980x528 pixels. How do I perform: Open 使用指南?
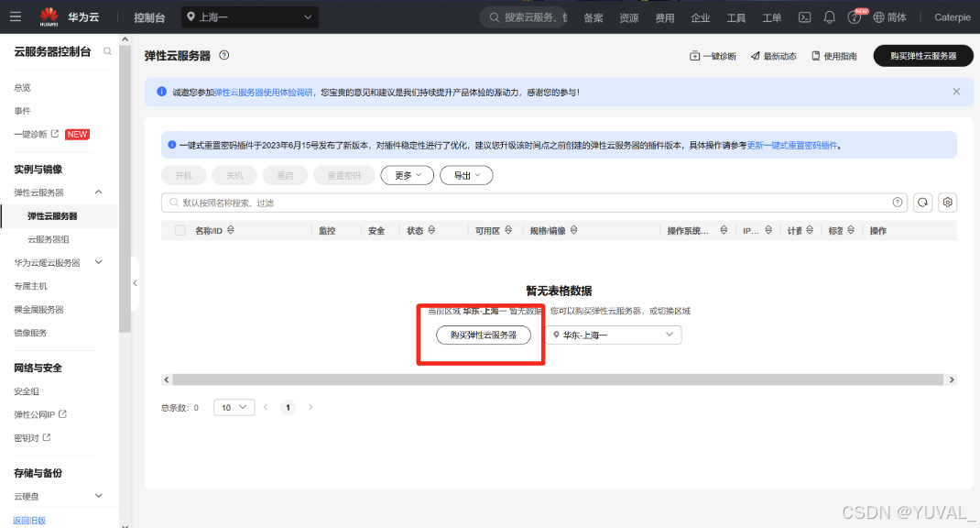(834, 56)
